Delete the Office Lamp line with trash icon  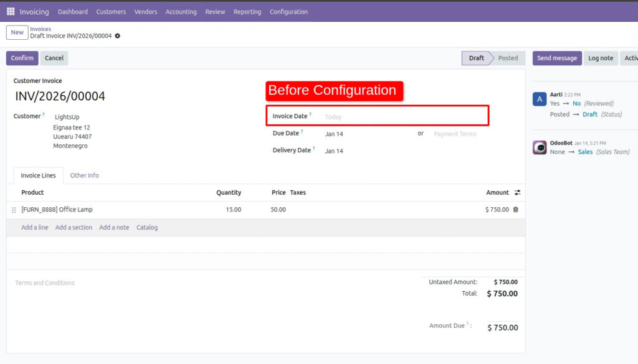[x=515, y=210]
